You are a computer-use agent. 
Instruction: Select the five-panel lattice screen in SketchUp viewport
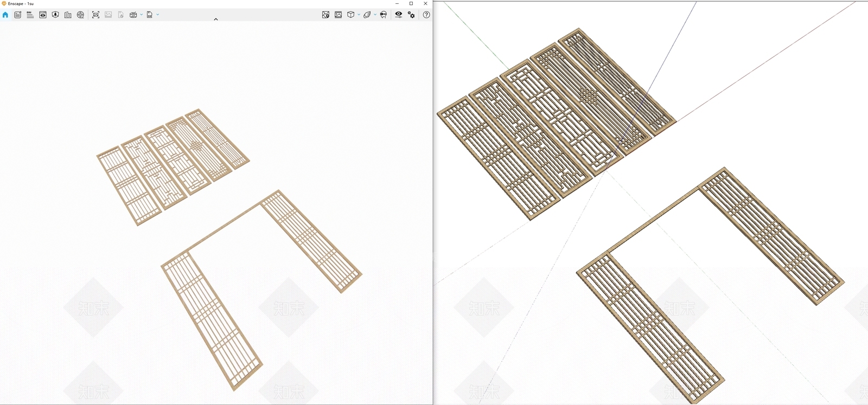557,123
